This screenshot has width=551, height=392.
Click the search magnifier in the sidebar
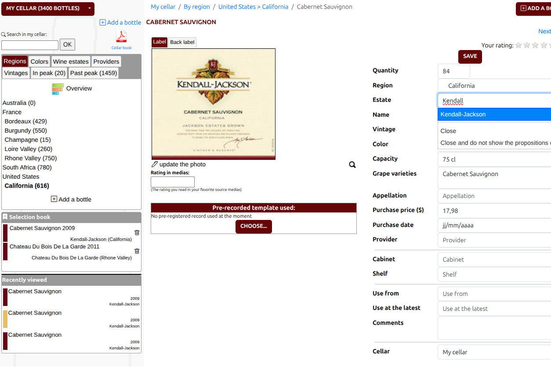click(x=4, y=34)
